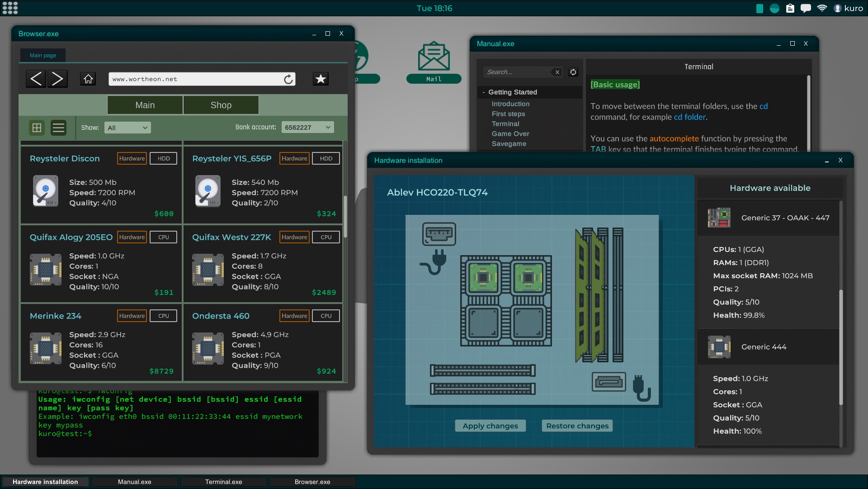
Task: Click the CPU tag on Ondersta 460
Action: [325, 315]
